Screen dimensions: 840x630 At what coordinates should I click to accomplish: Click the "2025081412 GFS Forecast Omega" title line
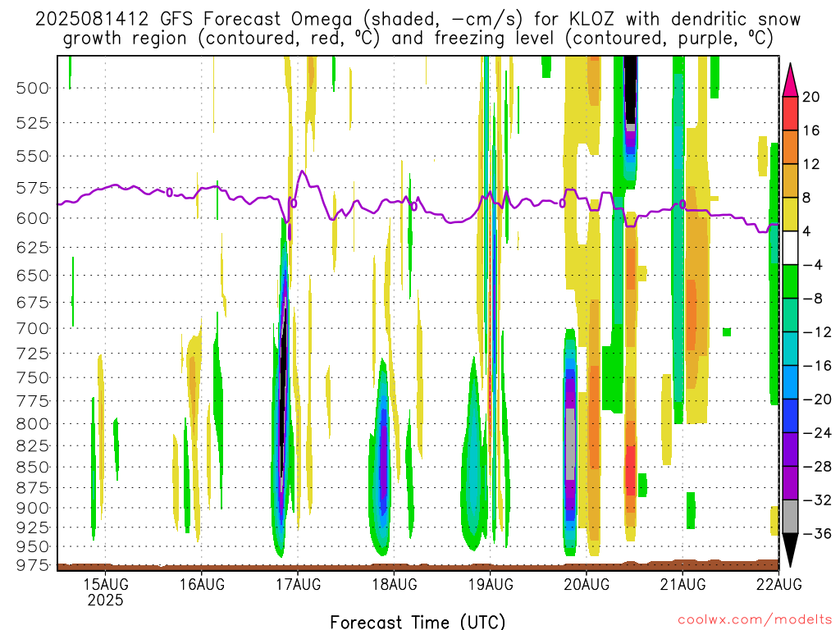pyautogui.click(x=194, y=20)
